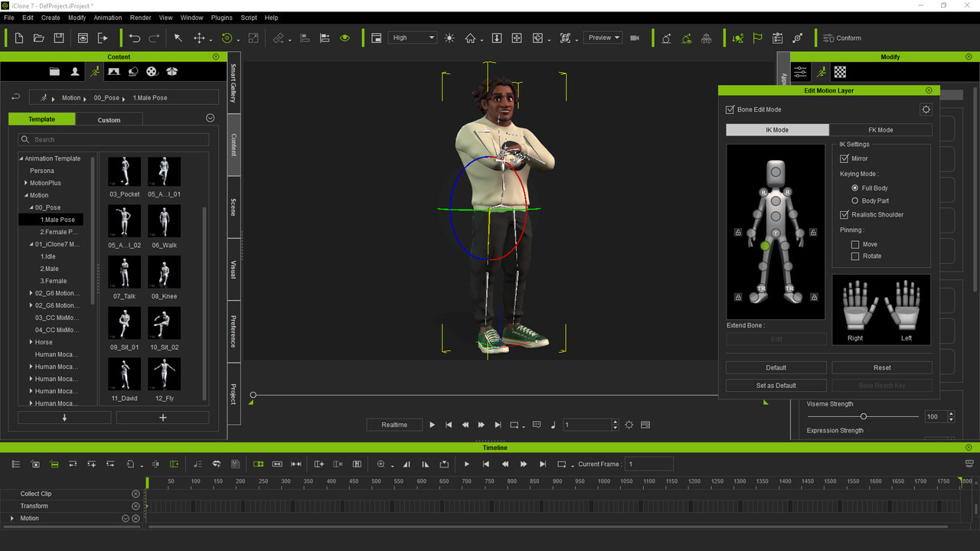This screenshot has height=551, width=980.
Task: Collapse the Animation Template tree node
Action: point(21,158)
